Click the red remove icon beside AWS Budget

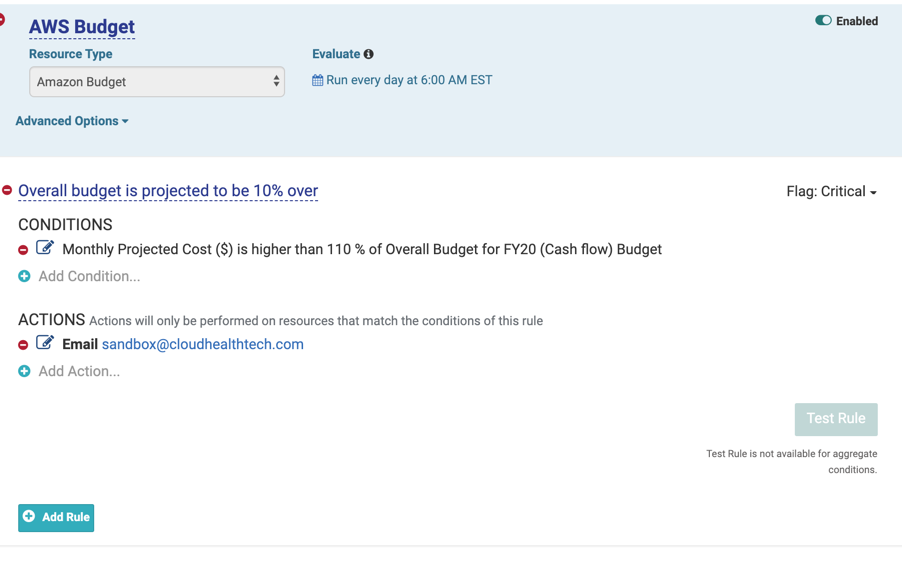click(3, 19)
